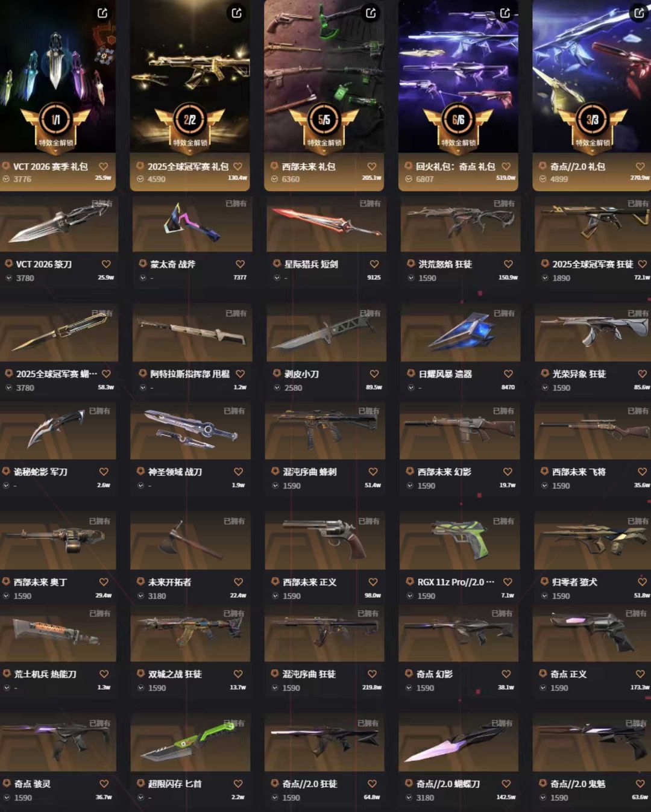Toggle favorite heart for 星际猎兵 短剑
651x812 pixels.
pos(374,264)
